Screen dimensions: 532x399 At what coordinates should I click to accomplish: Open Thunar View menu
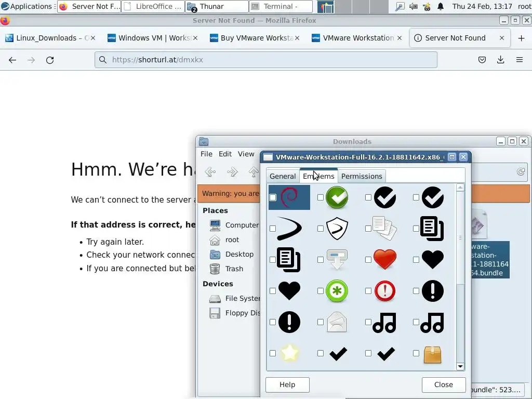coord(246,154)
